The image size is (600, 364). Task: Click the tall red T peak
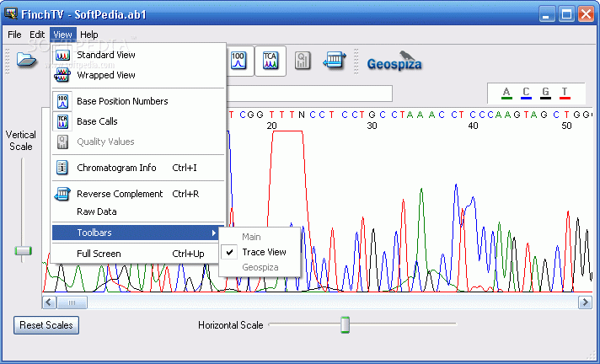287,180
